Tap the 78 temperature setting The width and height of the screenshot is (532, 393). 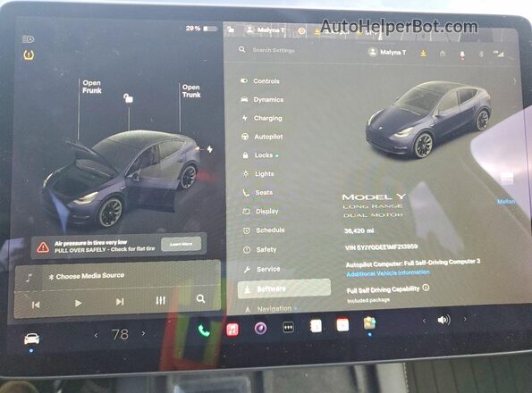coord(120,334)
